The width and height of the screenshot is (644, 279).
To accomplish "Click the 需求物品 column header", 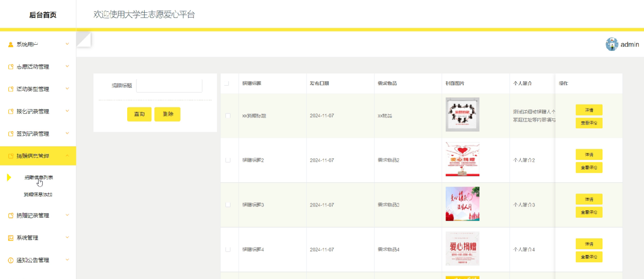I will tap(387, 83).
